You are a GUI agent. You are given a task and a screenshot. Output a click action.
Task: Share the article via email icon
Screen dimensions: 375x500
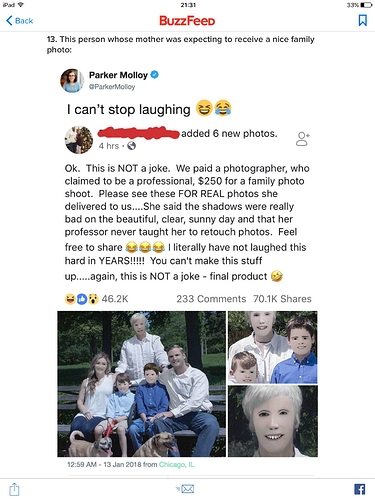(x=186, y=489)
